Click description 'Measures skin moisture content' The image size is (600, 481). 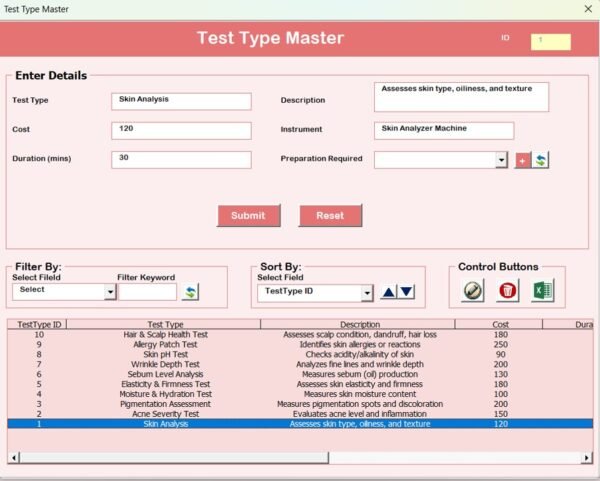(360, 394)
